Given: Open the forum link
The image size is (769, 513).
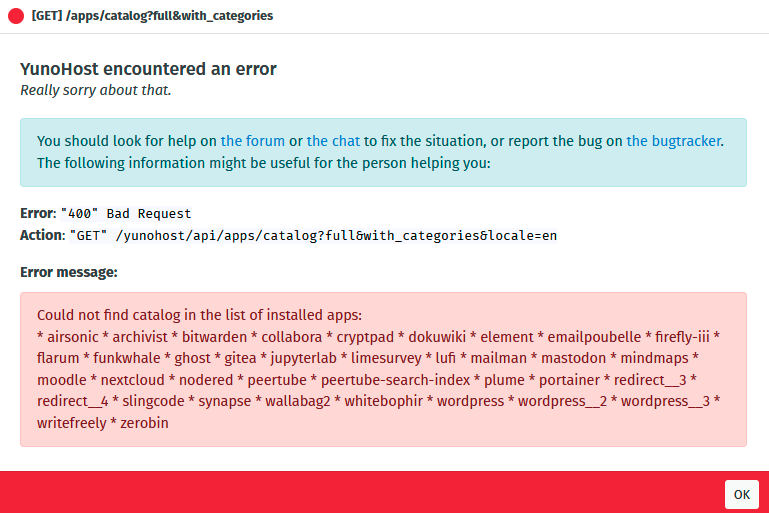Looking at the screenshot, I should [253, 141].
